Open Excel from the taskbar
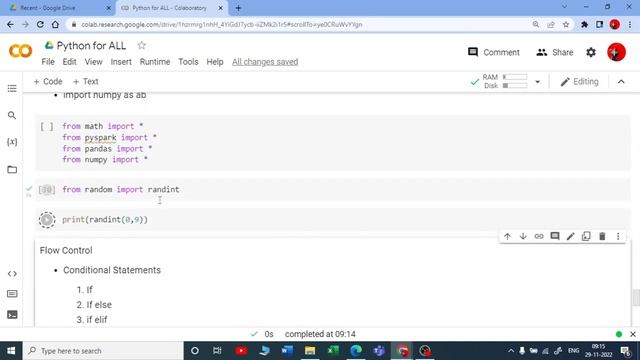This screenshot has height=360, width=640. tap(333, 351)
